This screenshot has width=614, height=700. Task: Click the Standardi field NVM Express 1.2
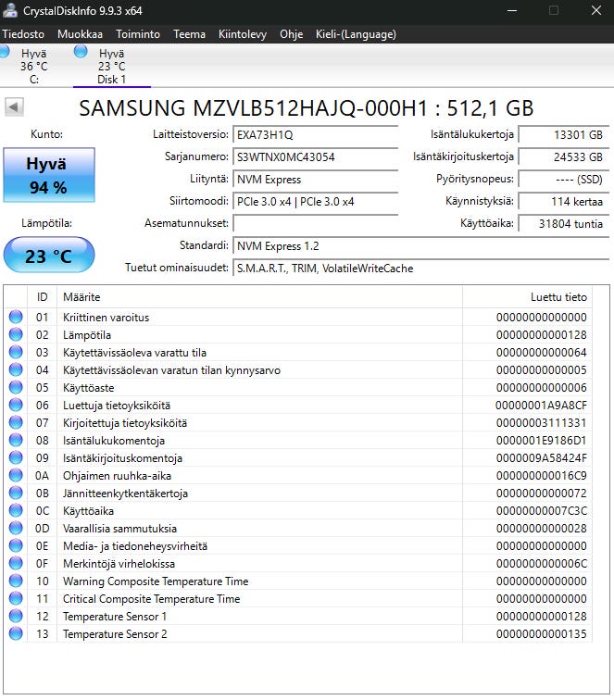[420, 246]
